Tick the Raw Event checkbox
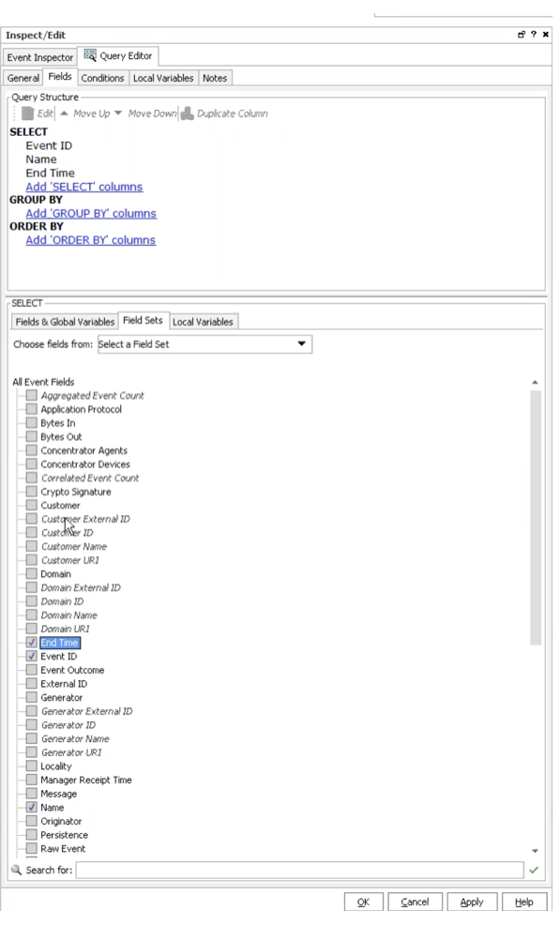 tap(32, 848)
